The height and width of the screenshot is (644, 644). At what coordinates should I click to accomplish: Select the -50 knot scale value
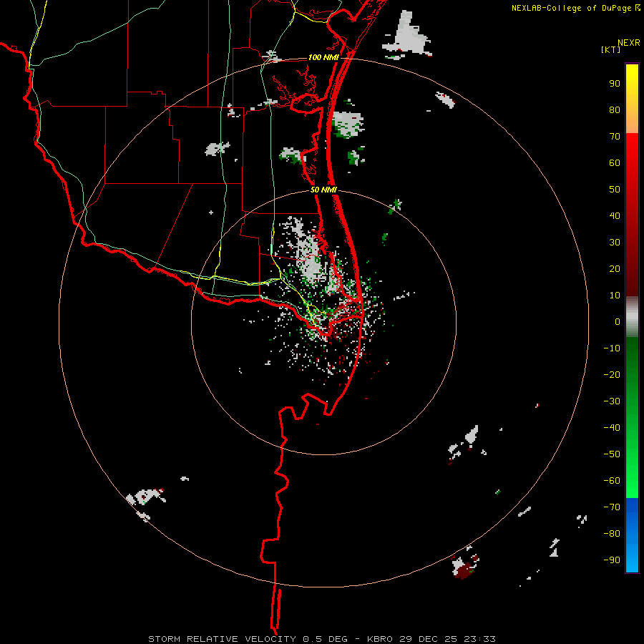point(612,454)
